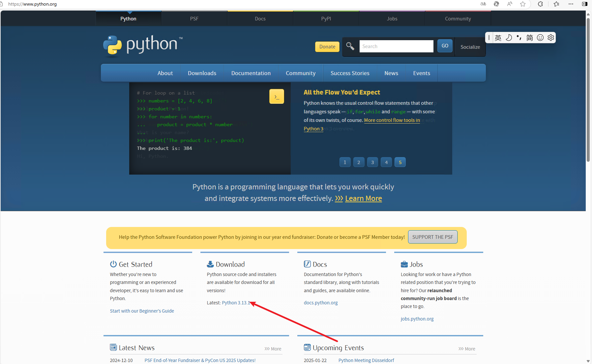The image size is (592, 364).
Task: Open browser translate icon in address bar
Action: (483, 4)
